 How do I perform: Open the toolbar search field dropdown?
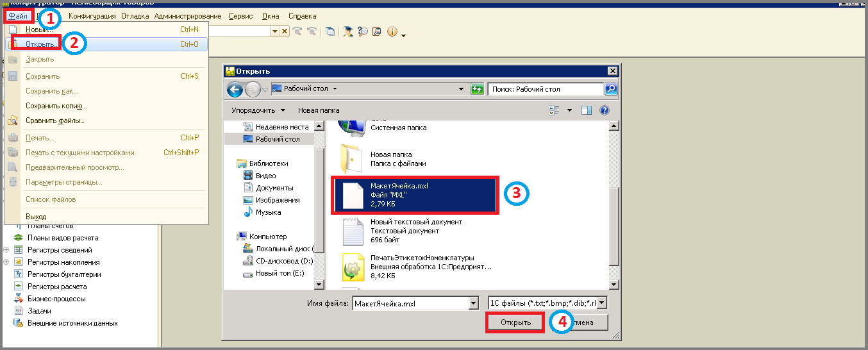pyautogui.click(x=276, y=31)
